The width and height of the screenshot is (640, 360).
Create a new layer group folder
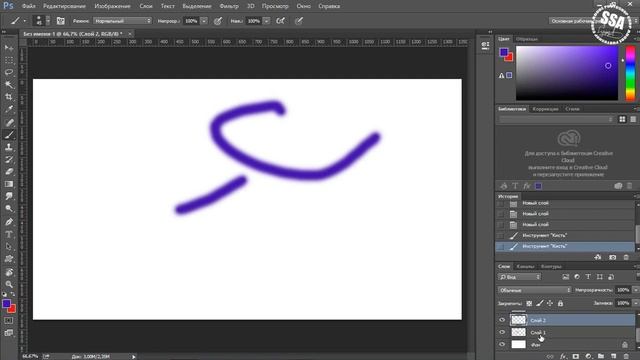coord(601,356)
